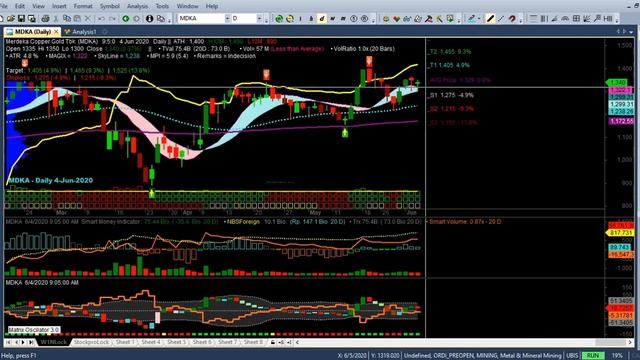Viewport: 640px width, 360px height.
Task: Click the Delete X icon in toolbar
Action: click(87, 18)
